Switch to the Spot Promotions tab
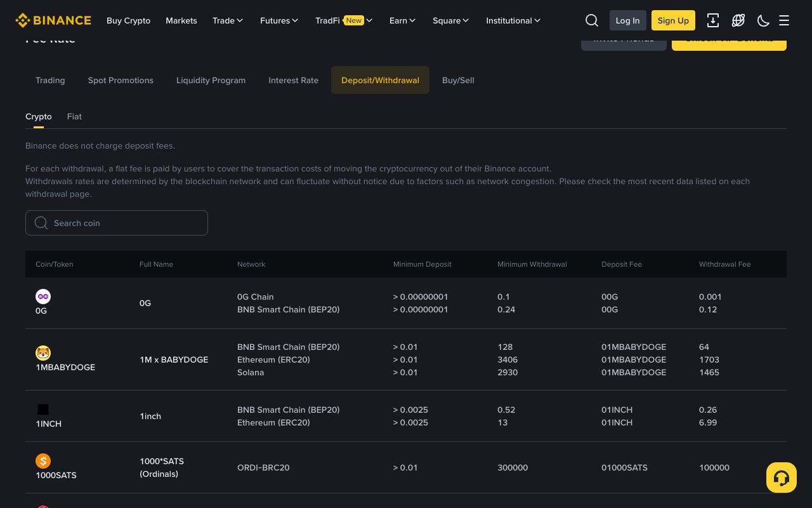 (x=121, y=80)
